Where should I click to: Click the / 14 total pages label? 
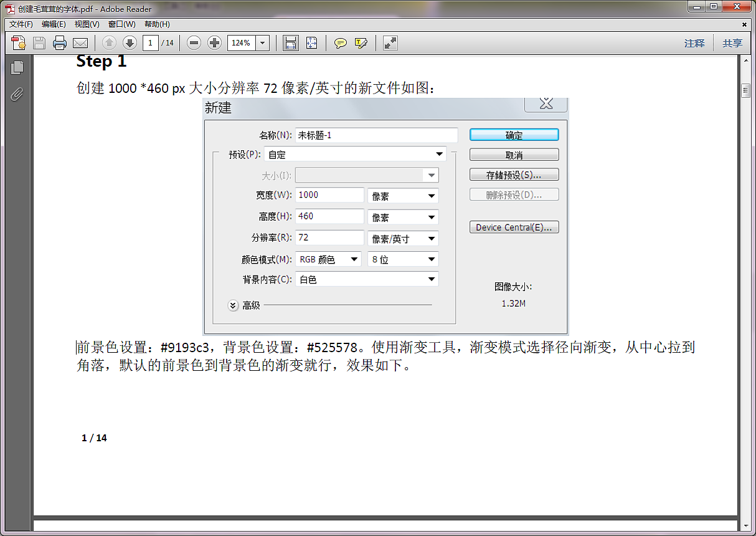(168, 43)
